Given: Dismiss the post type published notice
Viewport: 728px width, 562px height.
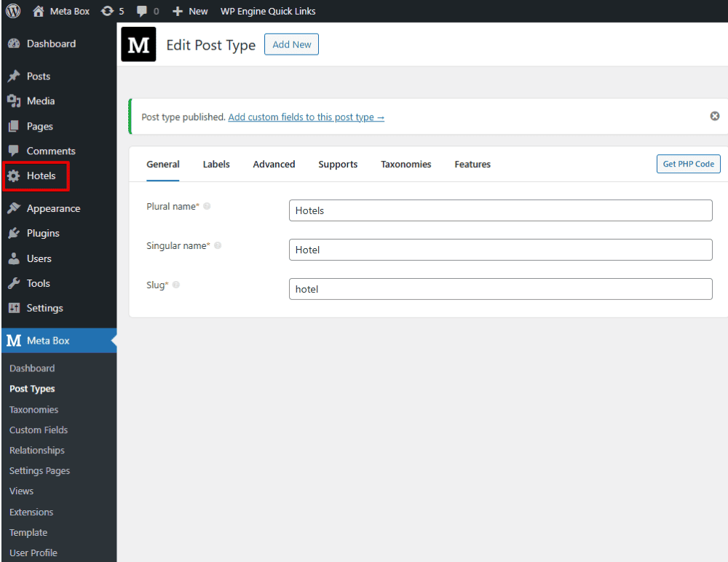Looking at the screenshot, I should click(714, 116).
